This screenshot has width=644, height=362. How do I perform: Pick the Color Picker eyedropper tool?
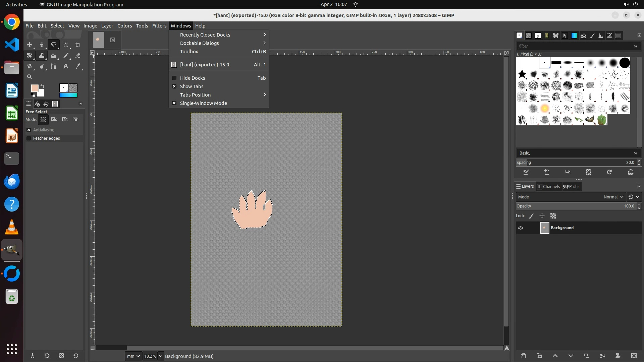[x=78, y=66]
